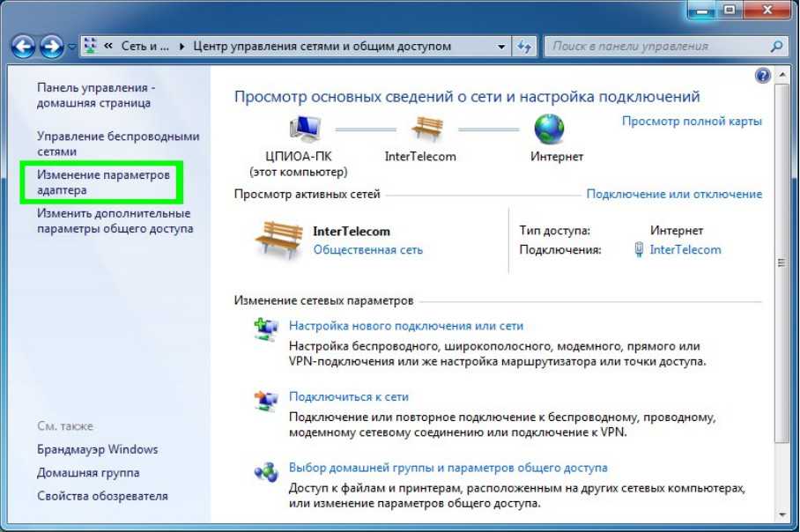Viewport: 800px width, 532px height.
Task: Click the Интернет globe icon
Action: 549,129
